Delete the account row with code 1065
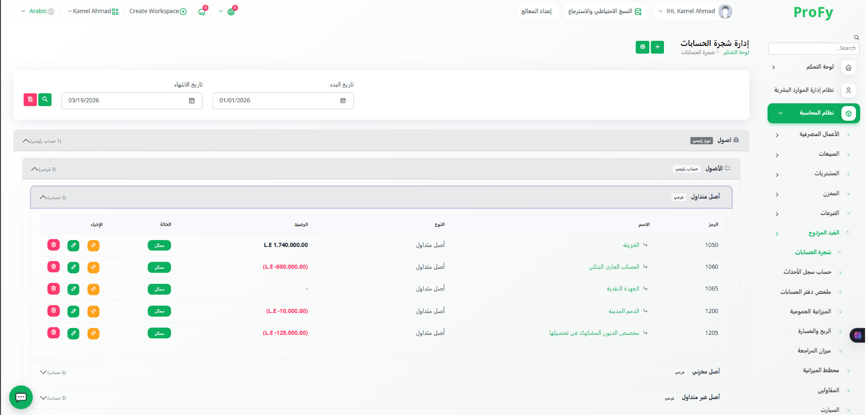The height and width of the screenshot is (415, 868). coord(54,289)
